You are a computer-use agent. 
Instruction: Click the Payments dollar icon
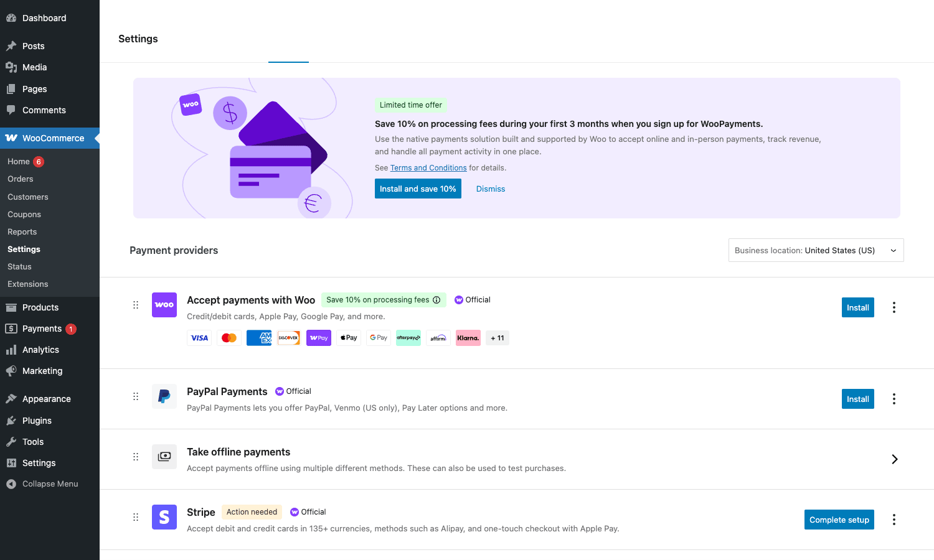coord(11,329)
